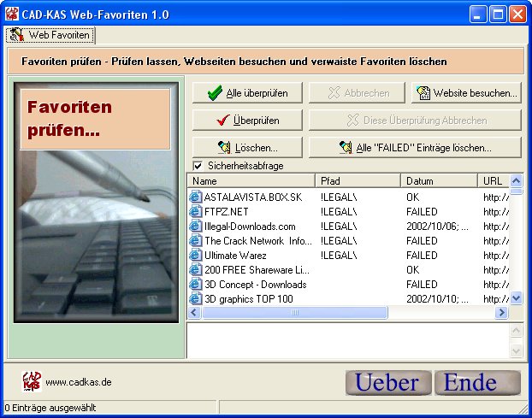Switch to the Web Favoriten tab
Image resolution: width=532 pixels, height=418 pixels.
(x=50, y=36)
